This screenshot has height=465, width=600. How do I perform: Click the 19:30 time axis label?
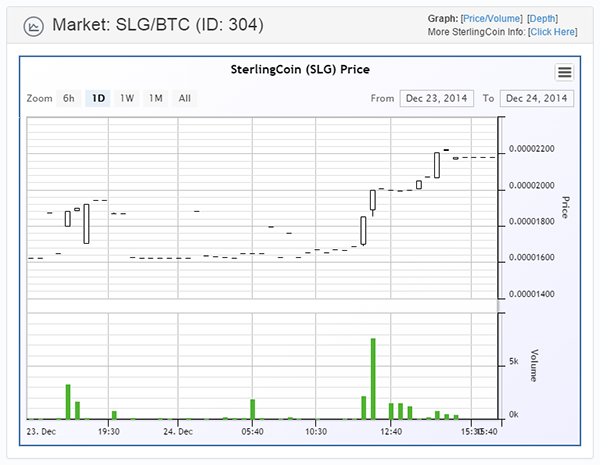point(109,432)
